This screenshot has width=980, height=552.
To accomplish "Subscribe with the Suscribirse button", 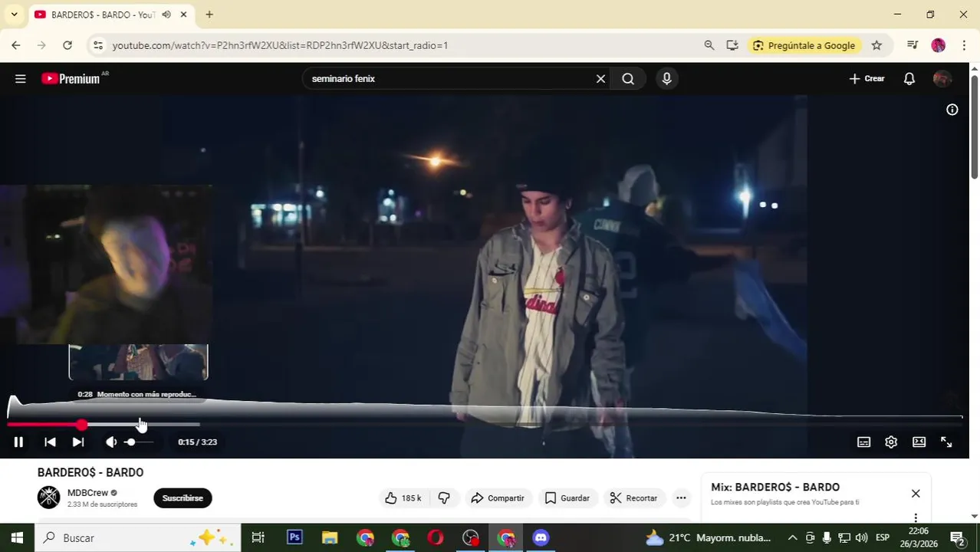I will point(183,498).
